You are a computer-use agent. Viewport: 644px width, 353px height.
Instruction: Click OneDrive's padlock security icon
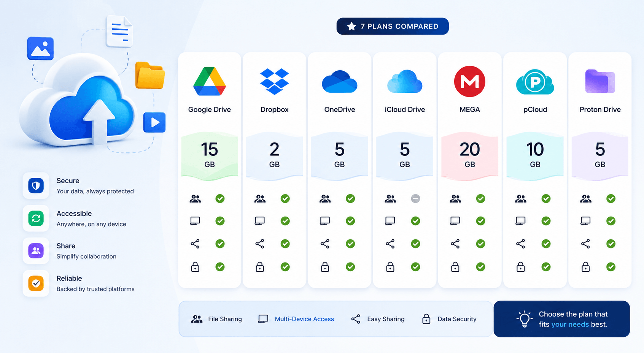pos(325,267)
